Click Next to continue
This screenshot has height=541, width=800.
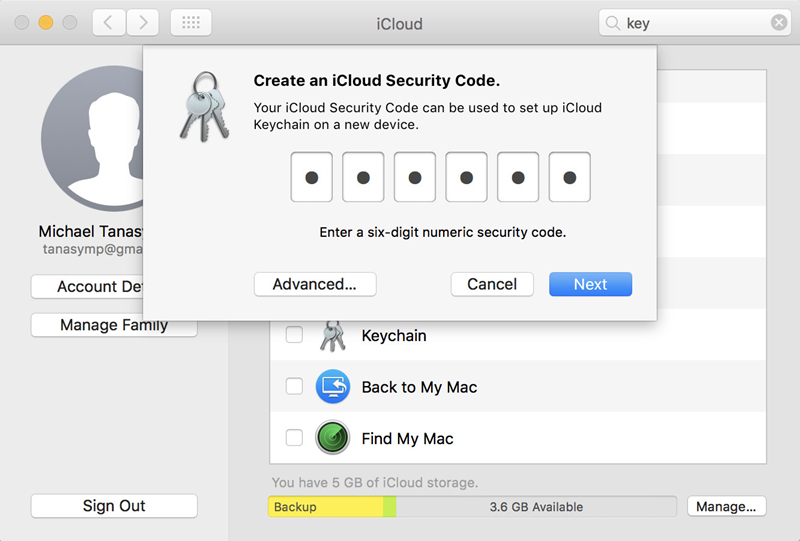click(590, 284)
